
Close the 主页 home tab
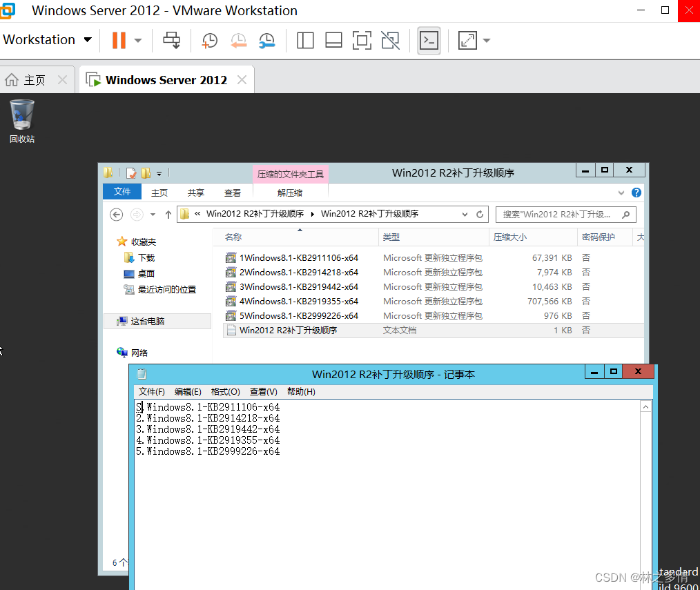pos(63,80)
